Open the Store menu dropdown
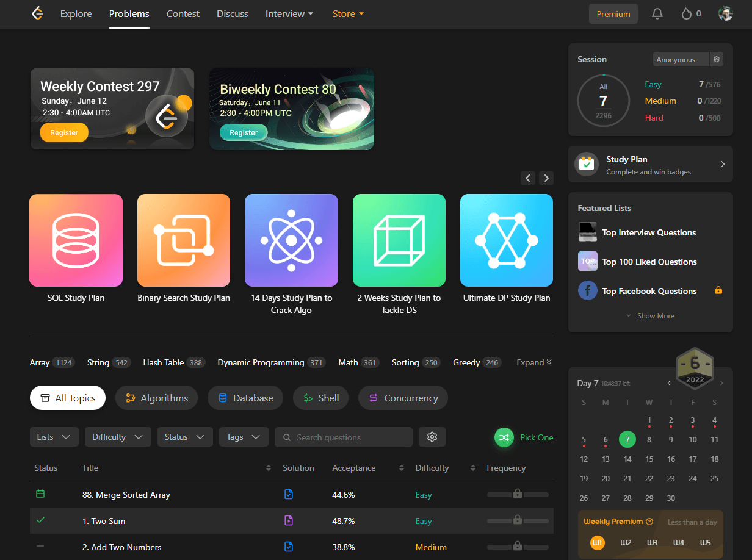The image size is (752, 560). tap(348, 13)
